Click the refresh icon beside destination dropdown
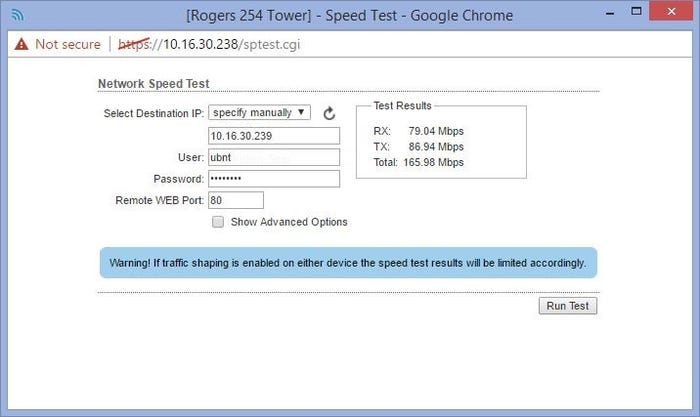 pyautogui.click(x=329, y=114)
